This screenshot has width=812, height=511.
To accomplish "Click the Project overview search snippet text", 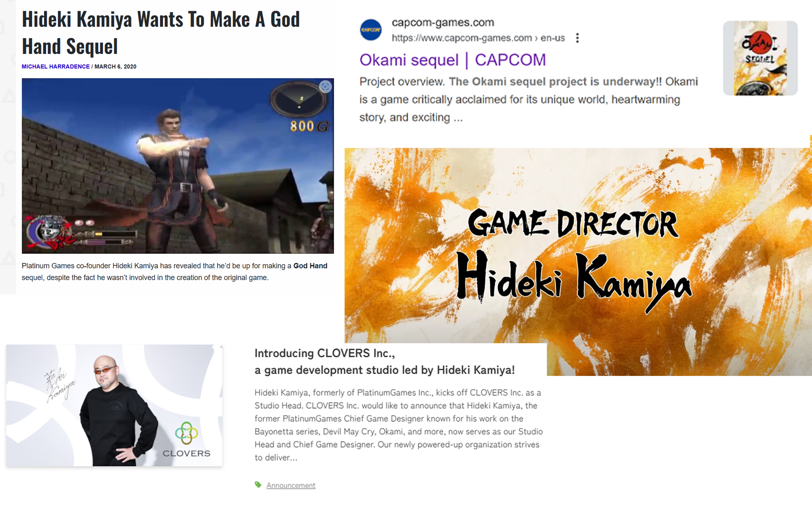I will tap(528, 100).
